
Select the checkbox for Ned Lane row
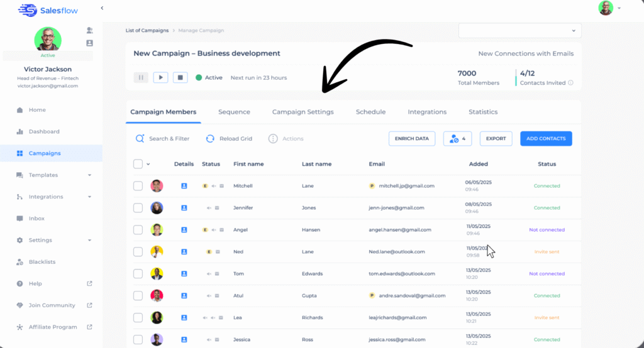[x=138, y=252]
